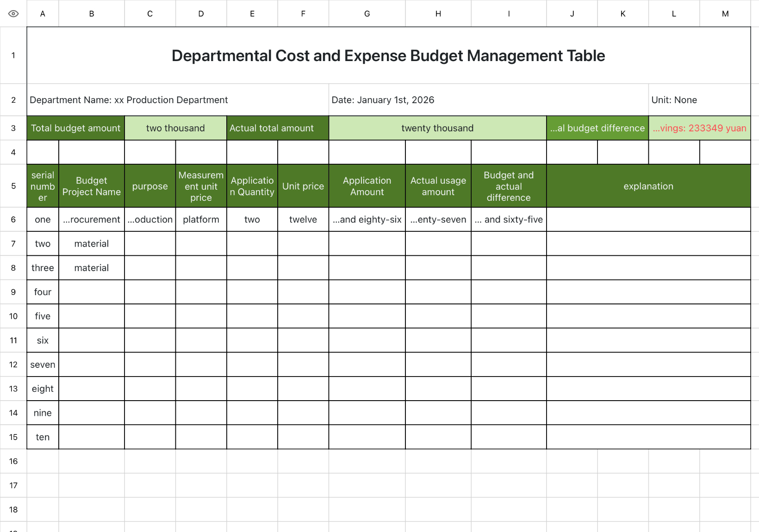Select the 'explanation' header cell
This screenshot has height=532, width=759.
[648, 186]
